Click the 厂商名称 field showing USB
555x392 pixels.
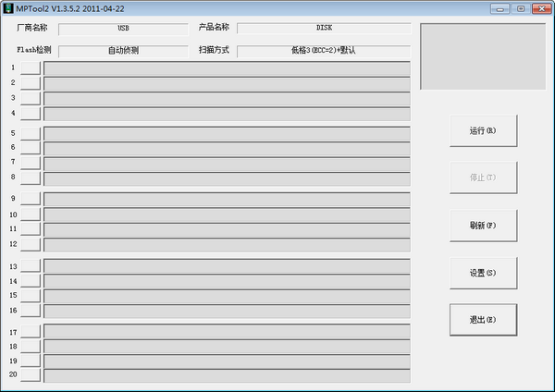(x=123, y=29)
